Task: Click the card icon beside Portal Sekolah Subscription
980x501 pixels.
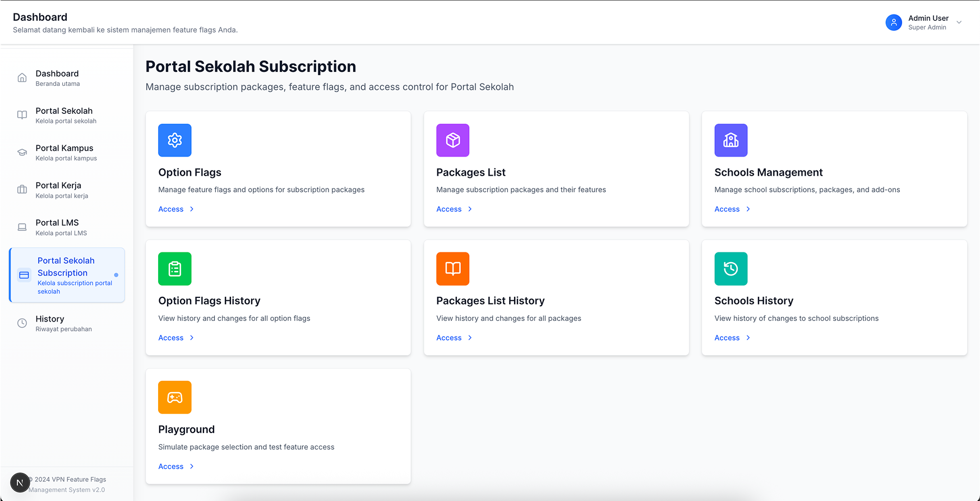Action: 24,275
